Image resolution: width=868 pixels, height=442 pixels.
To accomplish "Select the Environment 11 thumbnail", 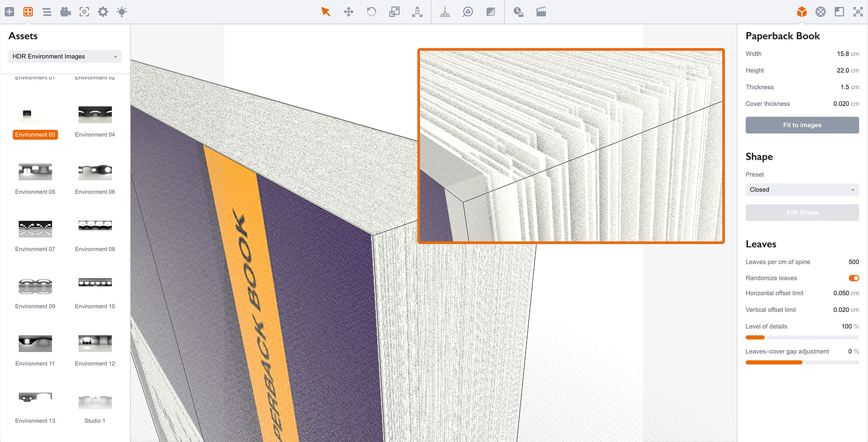I will click(x=35, y=343).
